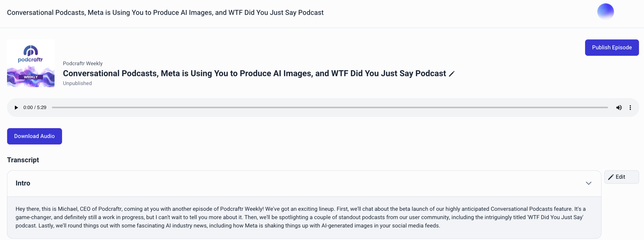Open the user profile avatar
The image size is (644, 240).
605,12
